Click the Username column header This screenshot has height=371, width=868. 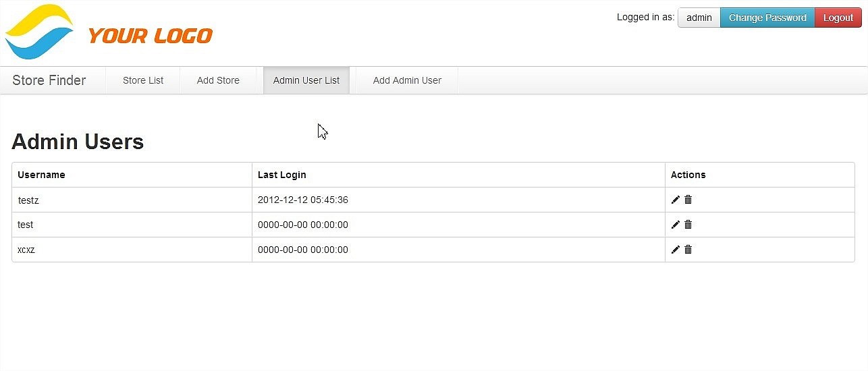(x=132, y=175)
